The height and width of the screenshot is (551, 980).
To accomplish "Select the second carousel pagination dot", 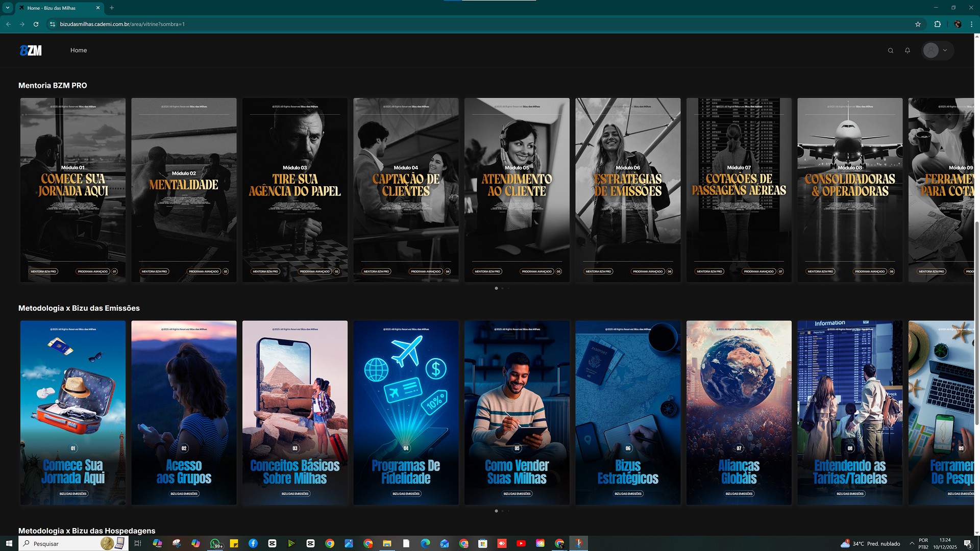I will pyautogui.click(x=502, y=288).
